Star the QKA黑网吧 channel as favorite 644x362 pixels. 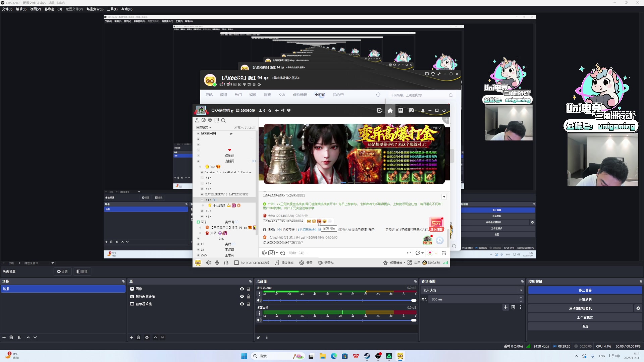tap(269, 110)
